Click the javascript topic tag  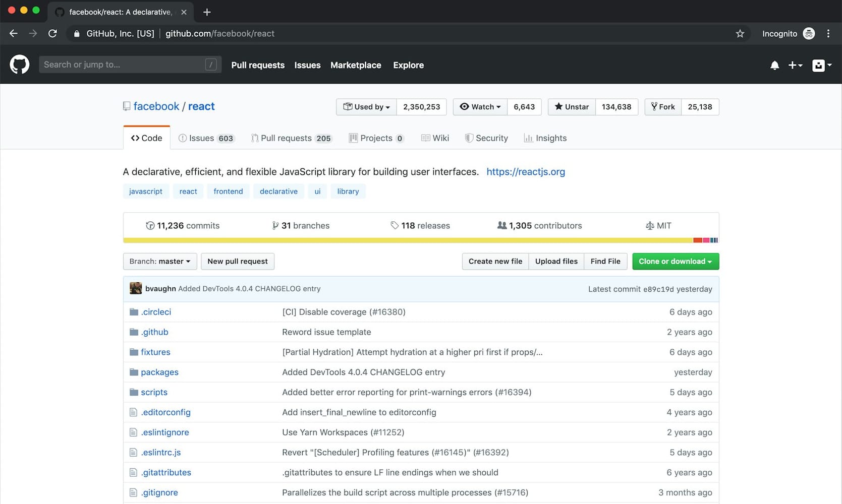[x=146, y=192]
